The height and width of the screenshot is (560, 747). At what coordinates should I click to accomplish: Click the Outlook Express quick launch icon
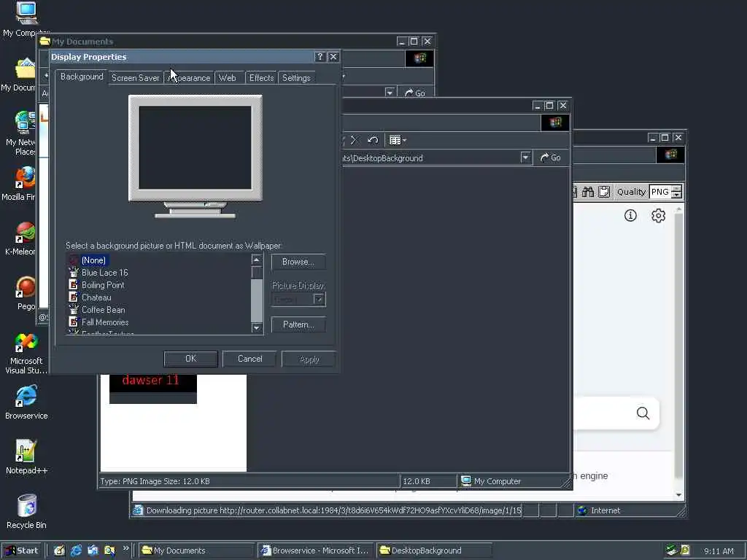point(93,551)
